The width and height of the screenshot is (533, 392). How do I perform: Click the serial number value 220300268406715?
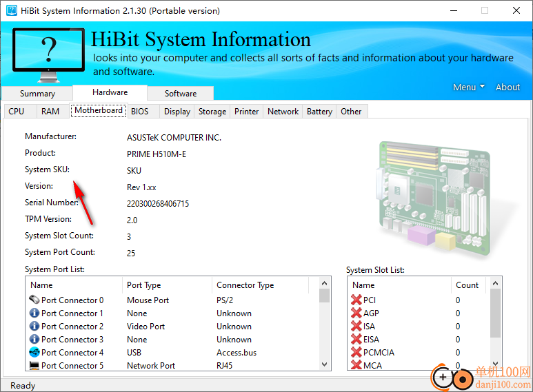point(158,204)
